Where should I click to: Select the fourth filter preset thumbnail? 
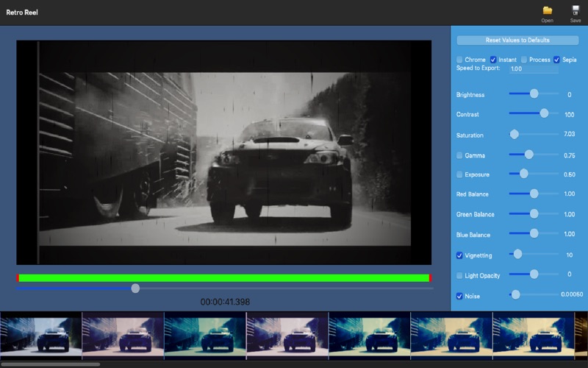click(287, 336)
